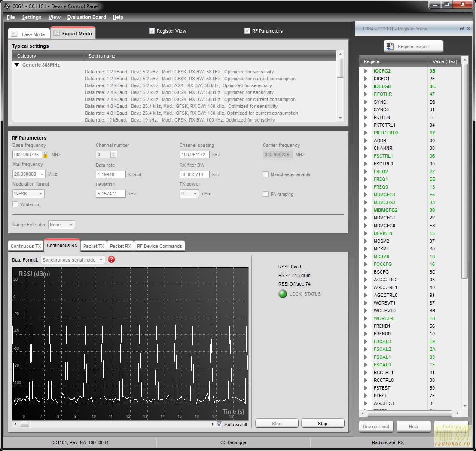Open the File menu
This screenshot has height=451, width=476.
click(x=11, y=17)
